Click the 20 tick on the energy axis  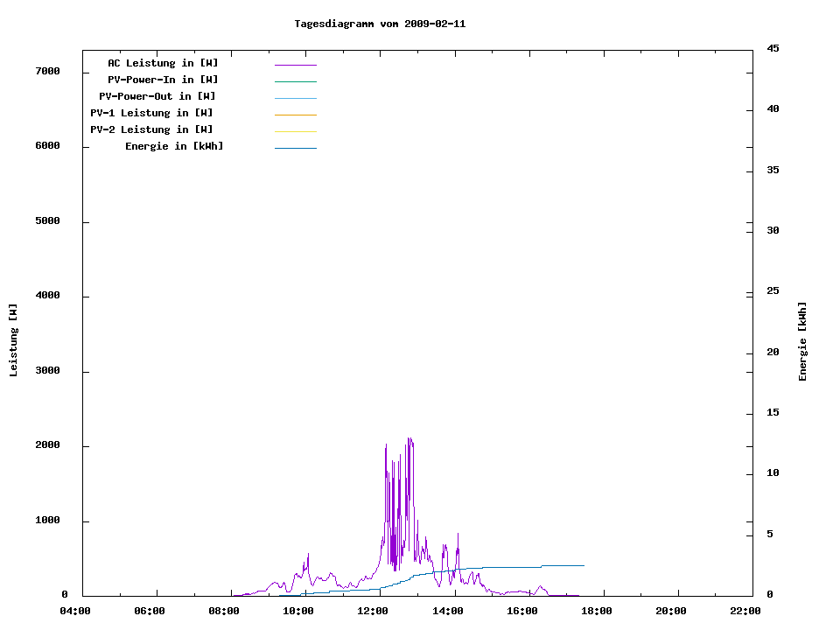click(773, 353)
